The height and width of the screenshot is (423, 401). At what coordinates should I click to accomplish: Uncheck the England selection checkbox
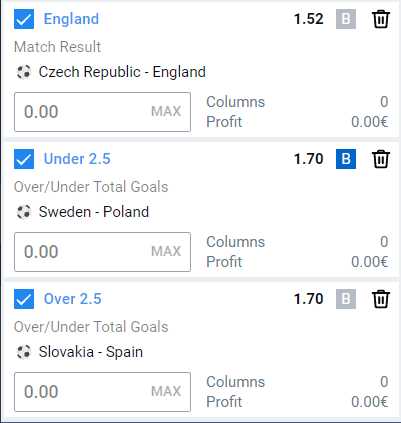point(24,19)
